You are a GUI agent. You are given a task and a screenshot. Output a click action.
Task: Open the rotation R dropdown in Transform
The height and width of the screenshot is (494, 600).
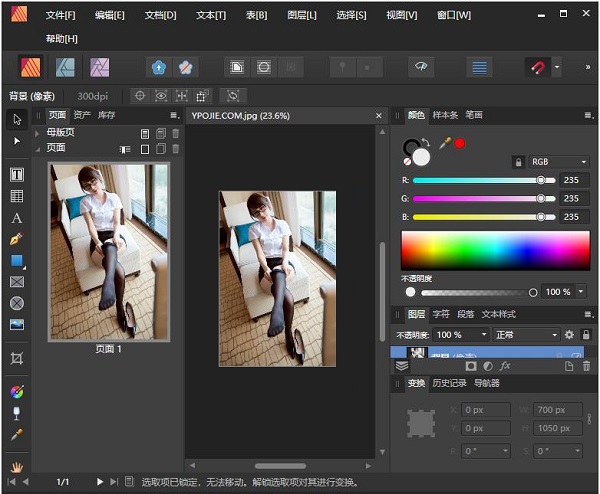(x=505, y=451)
